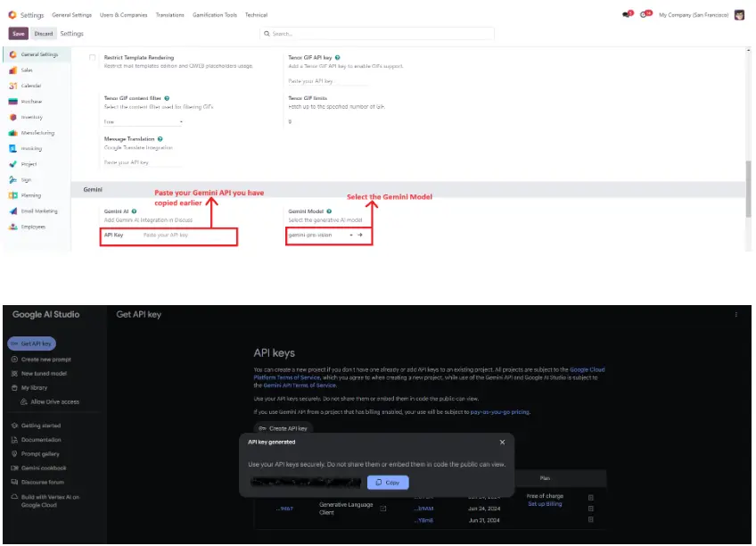756x546 pixels.
Task: Enable Restrict Template Rendering checkbox
Action: (92, 58)
